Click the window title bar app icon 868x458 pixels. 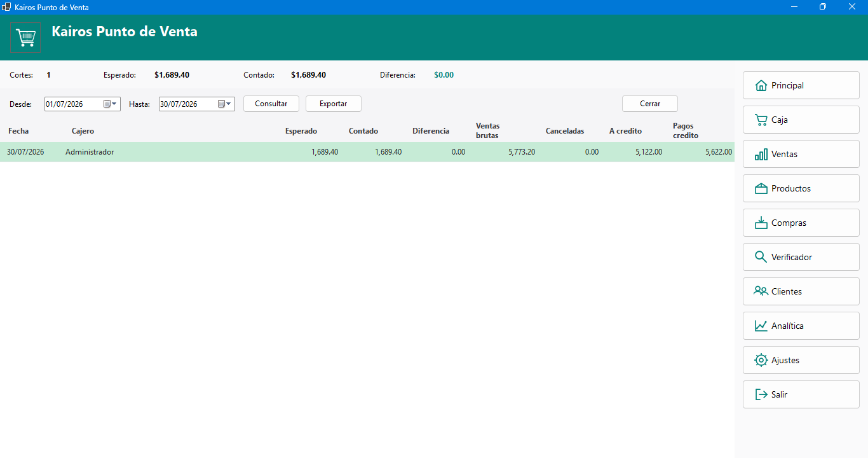pyautogui.click(x=7, y=7)
